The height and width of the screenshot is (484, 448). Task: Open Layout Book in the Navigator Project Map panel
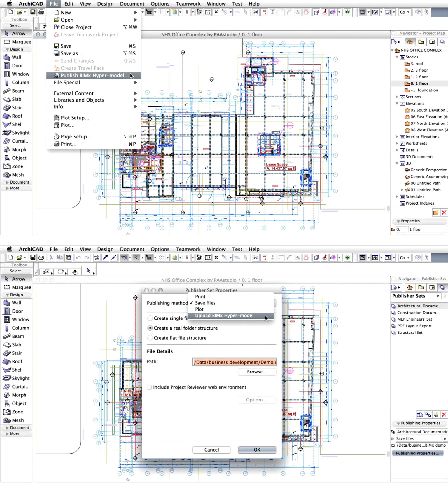pyautogui.click(x=432, y=42)
